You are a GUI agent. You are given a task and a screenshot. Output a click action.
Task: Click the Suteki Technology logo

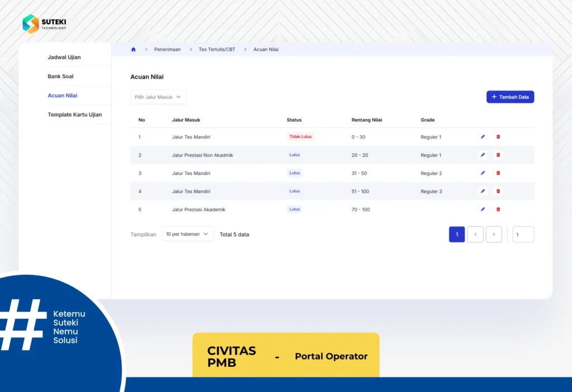[44, 24]
